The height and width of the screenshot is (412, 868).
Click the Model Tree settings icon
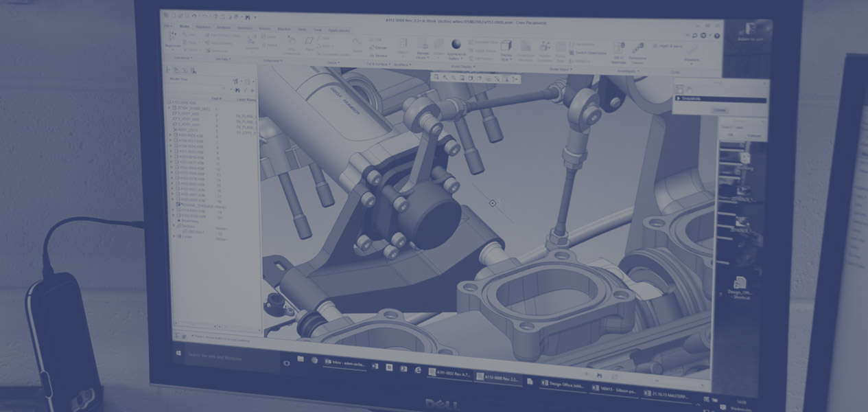click(237, 81)
